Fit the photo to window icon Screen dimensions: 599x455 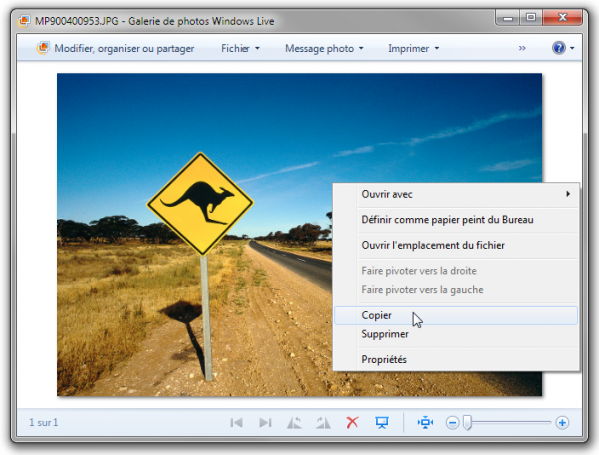tap(425, 423)
